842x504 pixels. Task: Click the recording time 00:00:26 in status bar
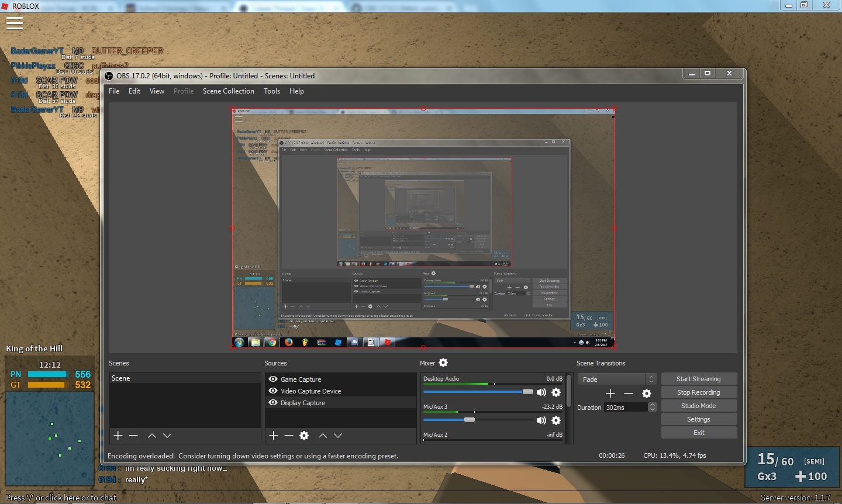pos(612,455)
